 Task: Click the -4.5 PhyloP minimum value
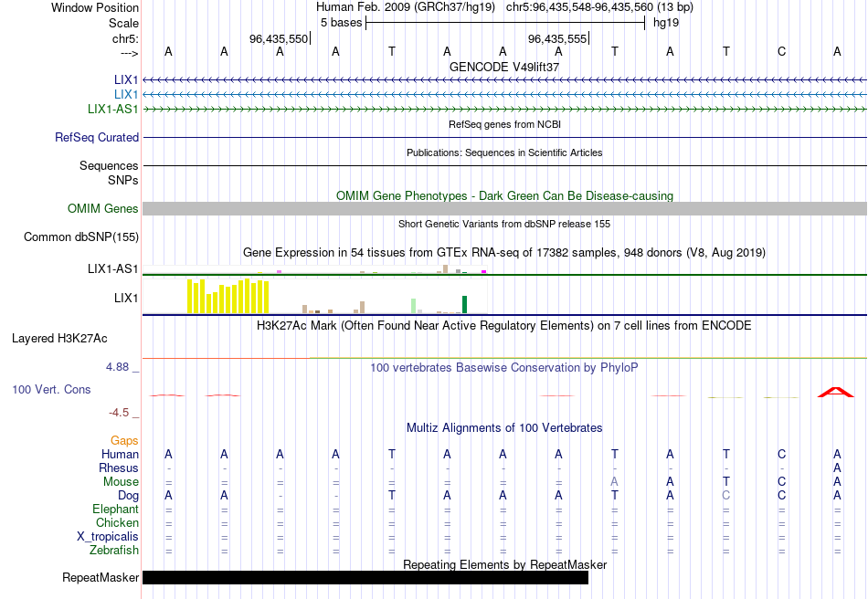[119, 413]
